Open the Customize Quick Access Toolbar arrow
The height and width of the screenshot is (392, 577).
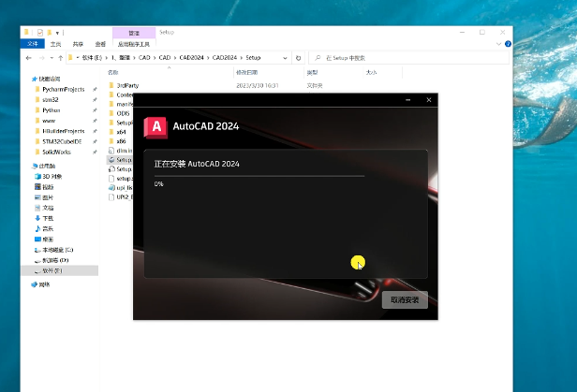click(x=57, y=33)
